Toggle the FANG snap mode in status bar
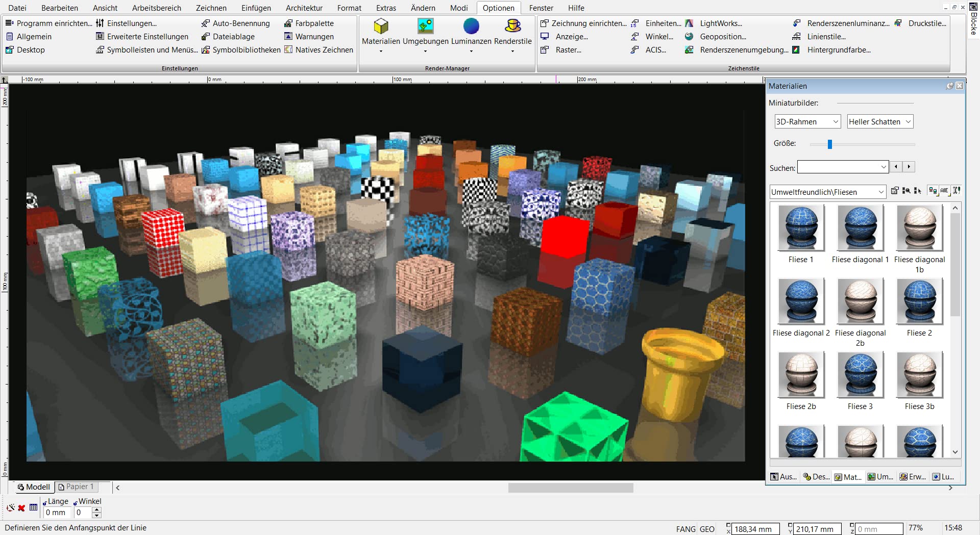 tap(685, 529)
